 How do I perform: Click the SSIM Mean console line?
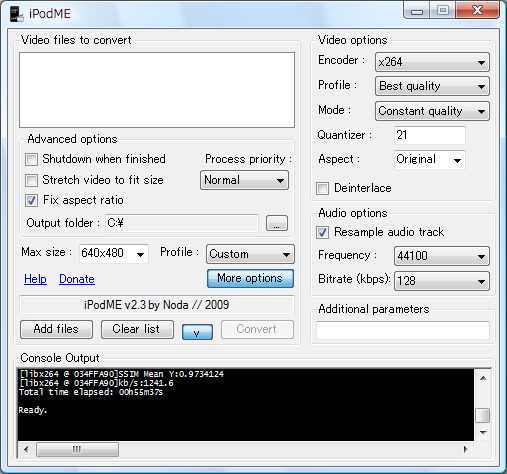[x=121, y=374]
